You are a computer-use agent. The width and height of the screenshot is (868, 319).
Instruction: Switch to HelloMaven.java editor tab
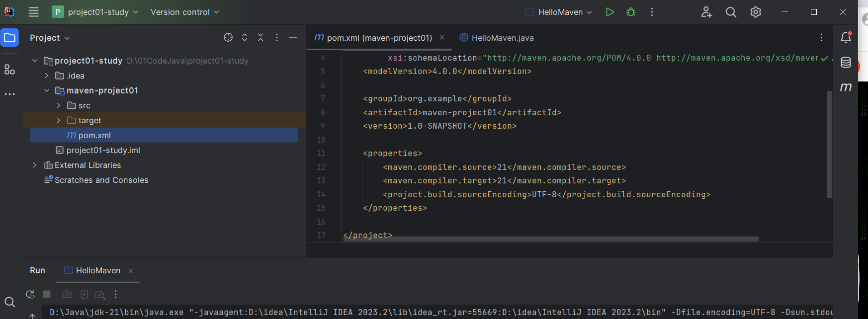coord(497,38)
